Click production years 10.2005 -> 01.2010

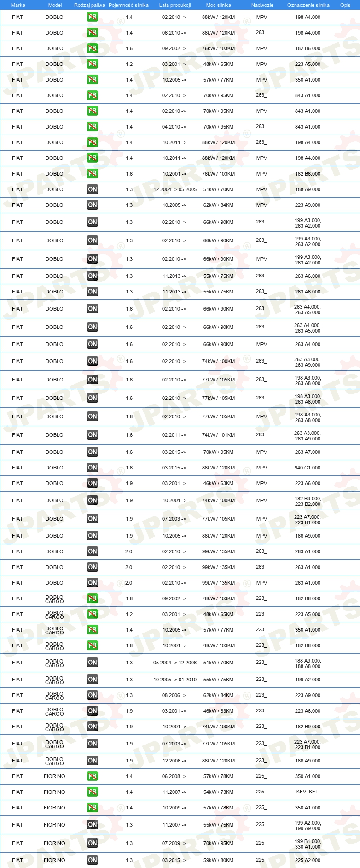(x=175, y=680)
